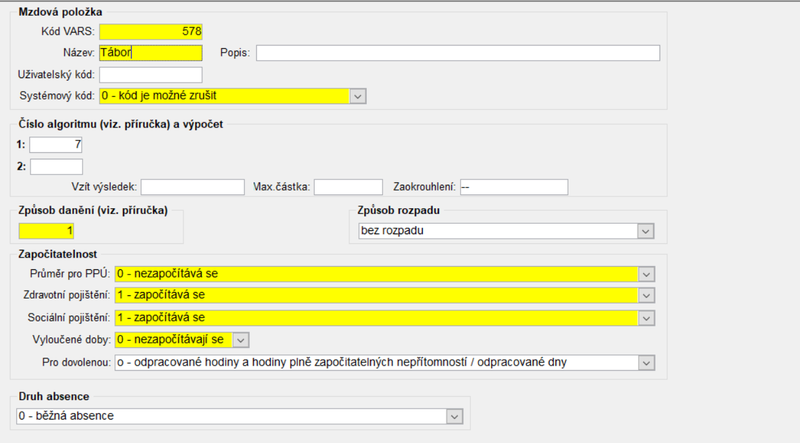Open the Vyloučené doby combo box
800x443 pixels.
[182, 340]
